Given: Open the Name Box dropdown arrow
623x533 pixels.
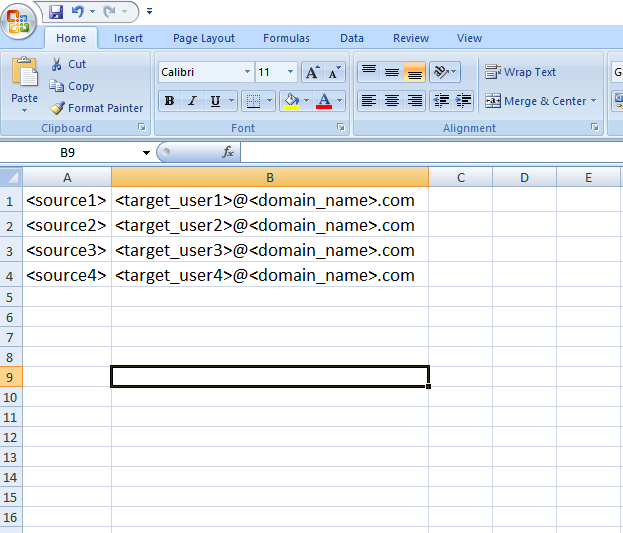Looking at the screenshot, I should 146,153.
